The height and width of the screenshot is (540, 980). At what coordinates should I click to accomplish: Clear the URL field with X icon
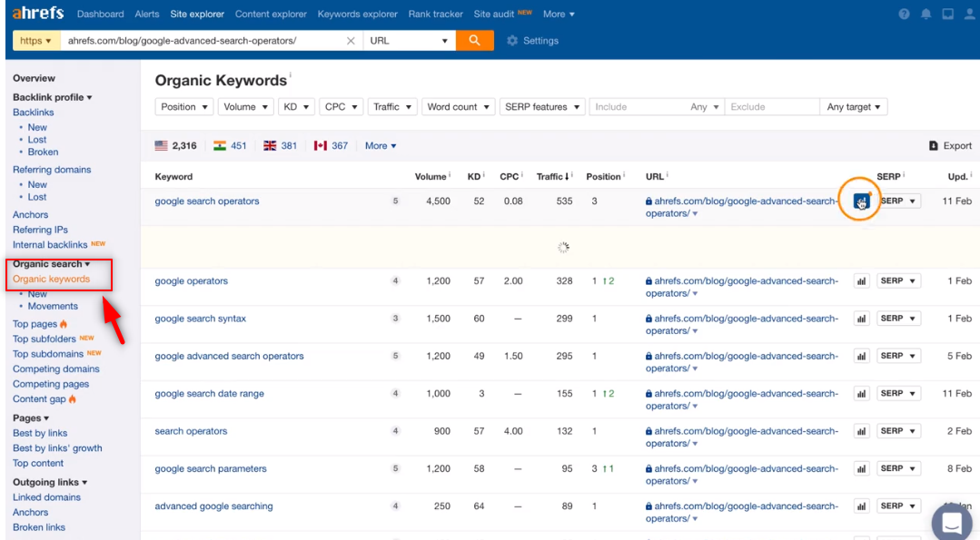(351, 41)
